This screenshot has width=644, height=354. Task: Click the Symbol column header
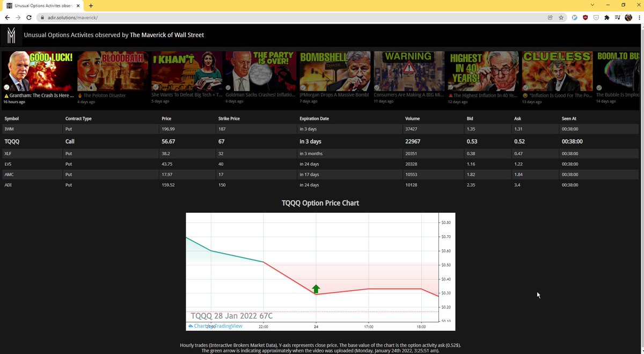tap(12, 118)
